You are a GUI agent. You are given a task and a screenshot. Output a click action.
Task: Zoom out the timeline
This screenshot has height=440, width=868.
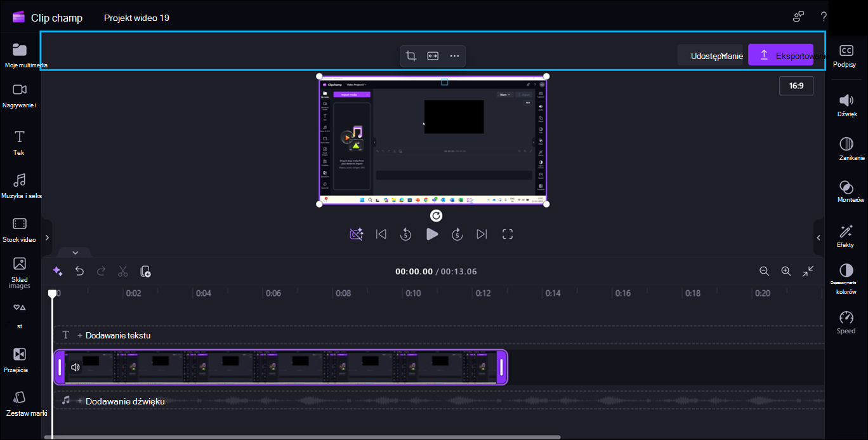[765, 271]
